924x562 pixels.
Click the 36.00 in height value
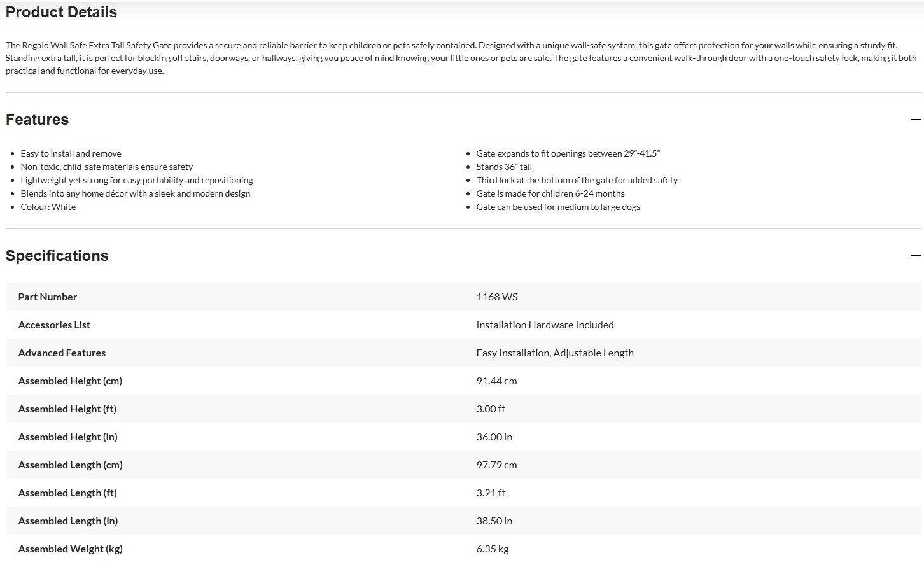[494, 437]
